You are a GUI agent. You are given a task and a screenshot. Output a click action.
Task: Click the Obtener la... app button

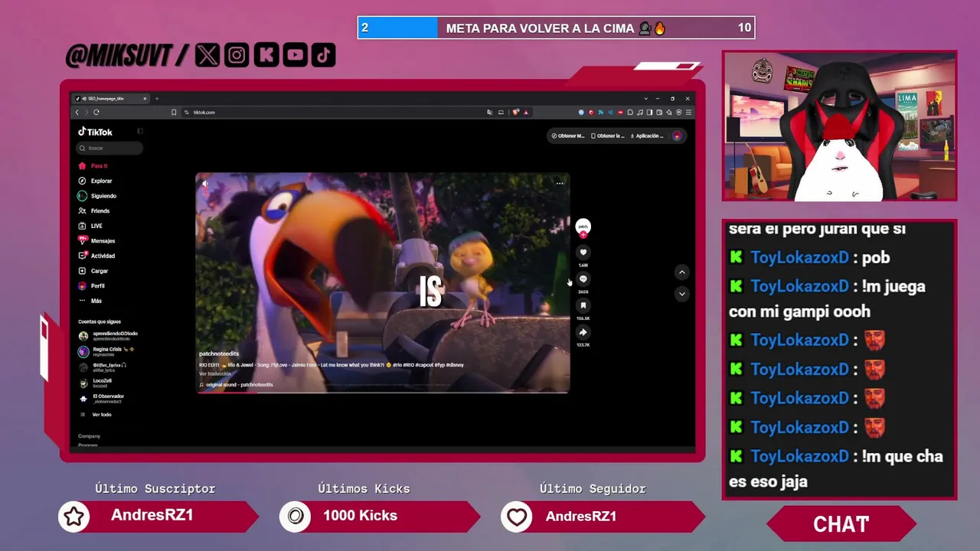tap(608, 136)
